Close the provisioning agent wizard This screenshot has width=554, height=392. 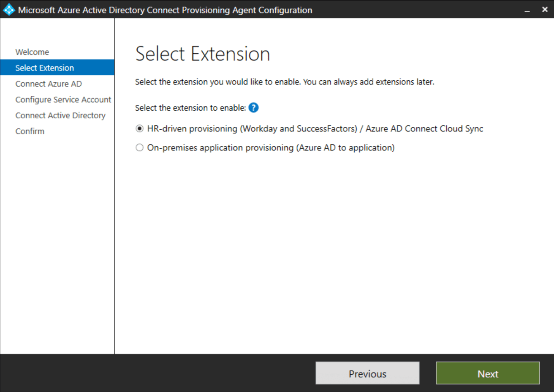544,9
